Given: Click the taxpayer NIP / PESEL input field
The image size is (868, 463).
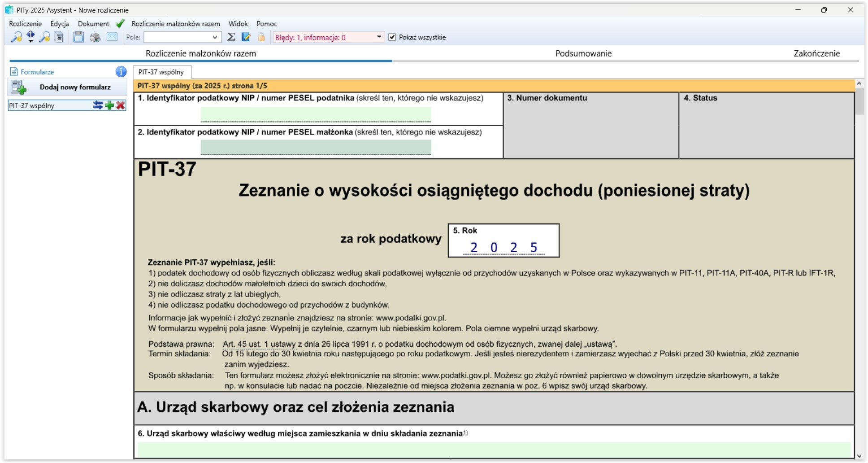Looking at the screenshot, I should pos(316,114).
